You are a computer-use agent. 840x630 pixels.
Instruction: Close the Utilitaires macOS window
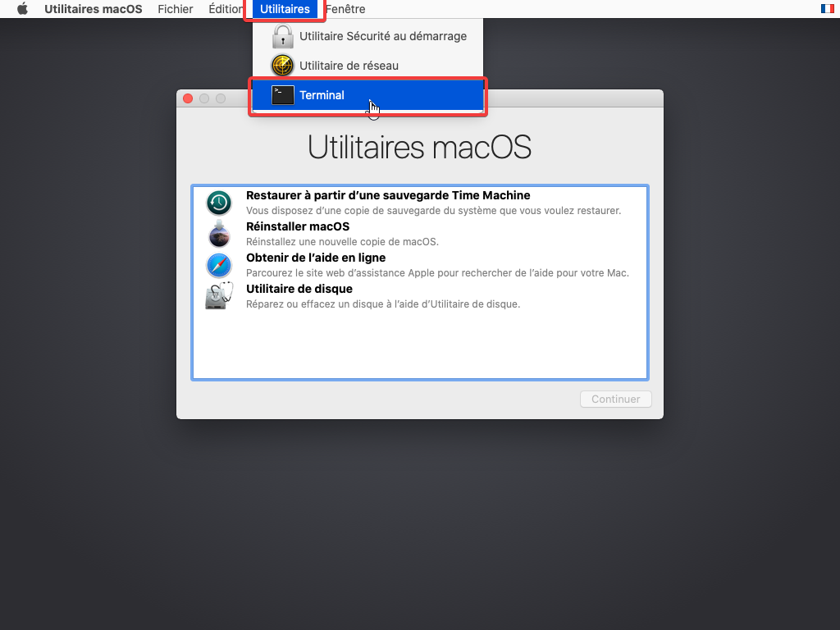(188, 98)
